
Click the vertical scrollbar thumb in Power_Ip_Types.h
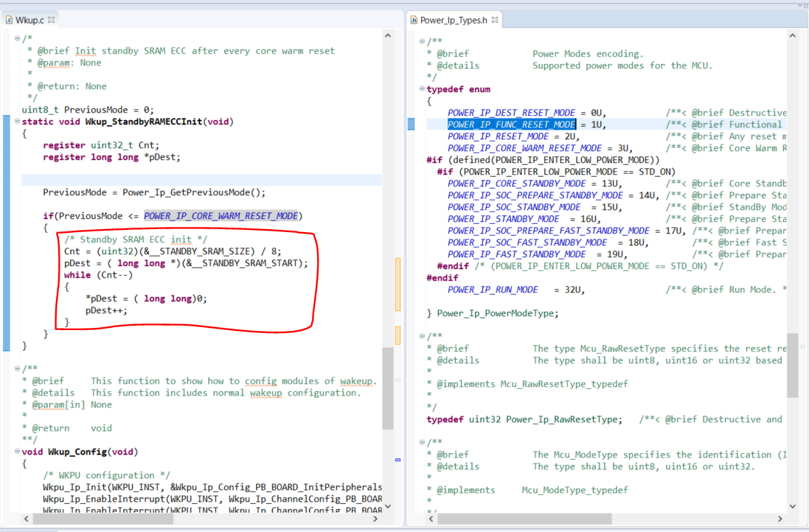[x=793, y=365]
